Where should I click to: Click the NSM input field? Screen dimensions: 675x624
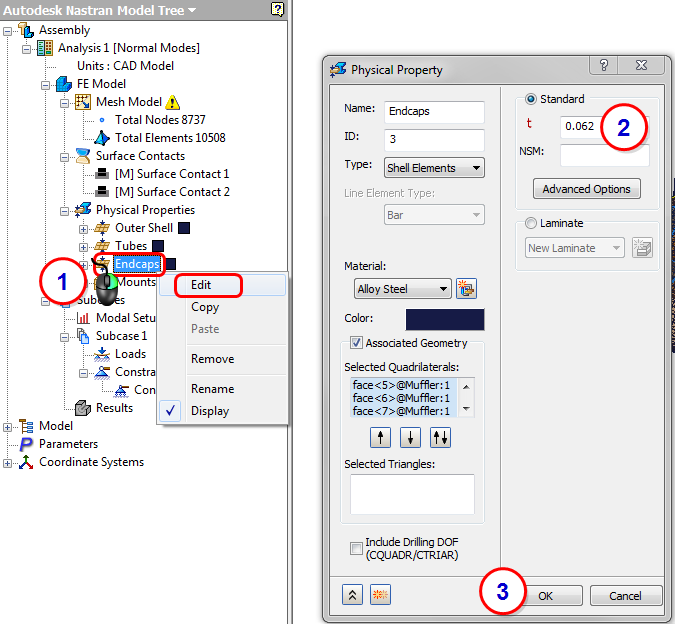tap(604, 155)
